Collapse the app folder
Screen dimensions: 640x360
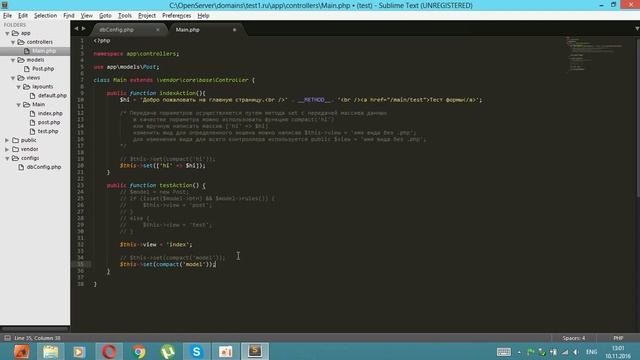(7, 33)
